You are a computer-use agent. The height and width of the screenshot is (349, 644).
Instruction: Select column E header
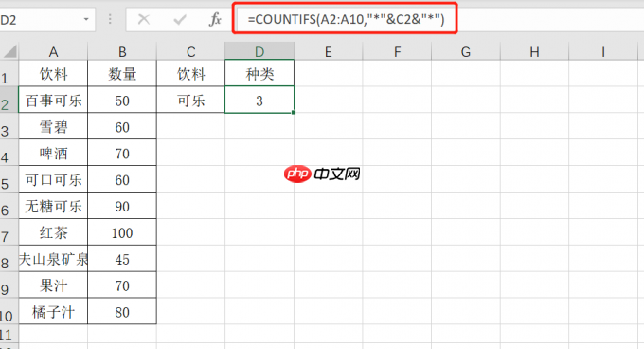[x=329, y=52]
